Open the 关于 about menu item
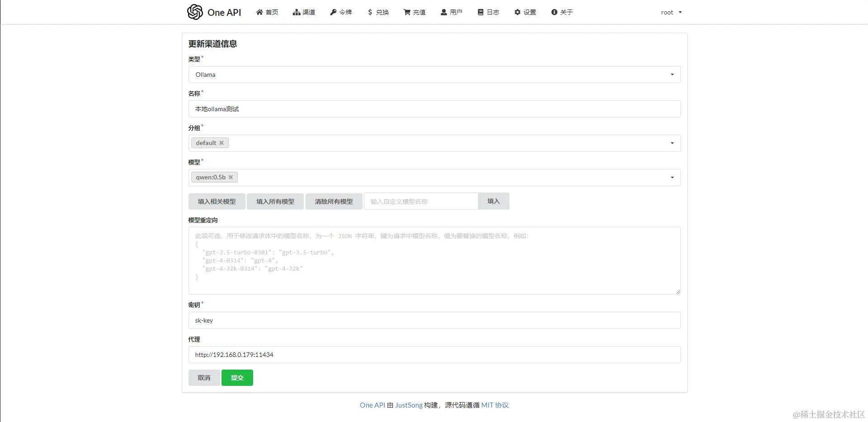Screen dimensions: 868x422 [562, 12]
